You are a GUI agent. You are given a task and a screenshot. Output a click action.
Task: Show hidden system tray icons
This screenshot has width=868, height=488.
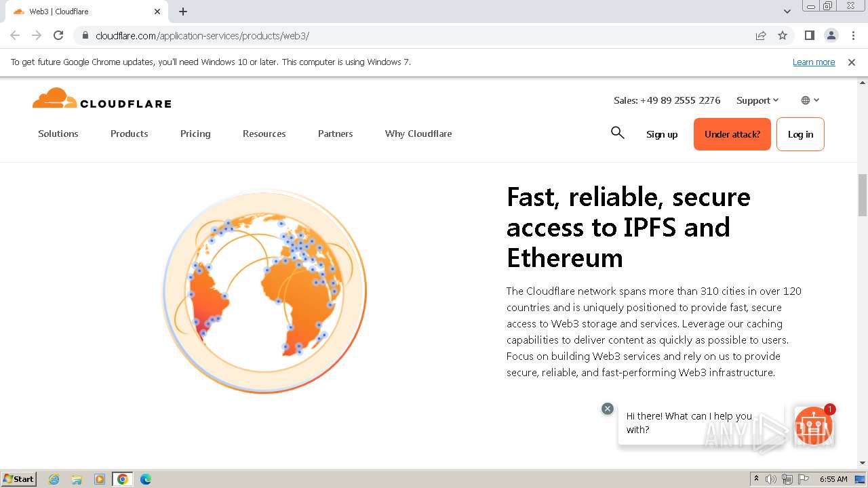[756, 479]
